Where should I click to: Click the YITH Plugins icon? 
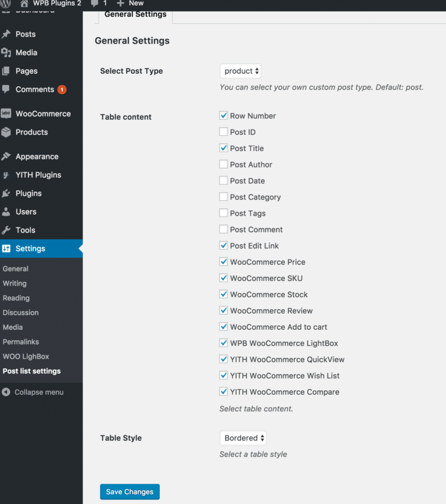click(6, 175)
